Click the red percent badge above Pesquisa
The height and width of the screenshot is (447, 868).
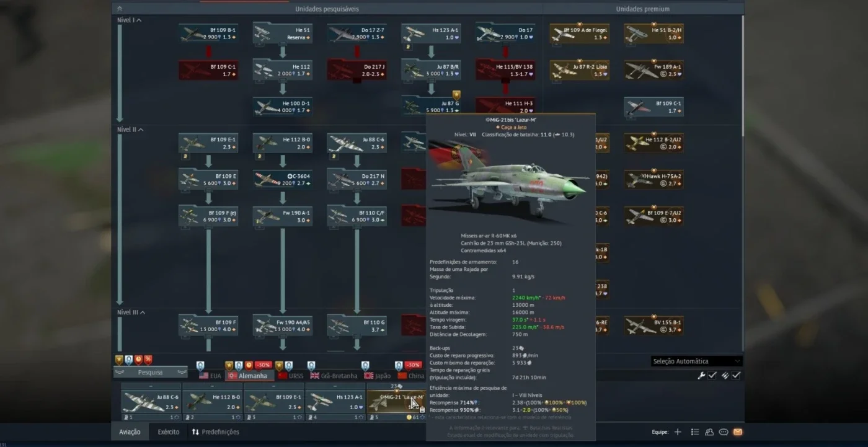tap(148, 360)
